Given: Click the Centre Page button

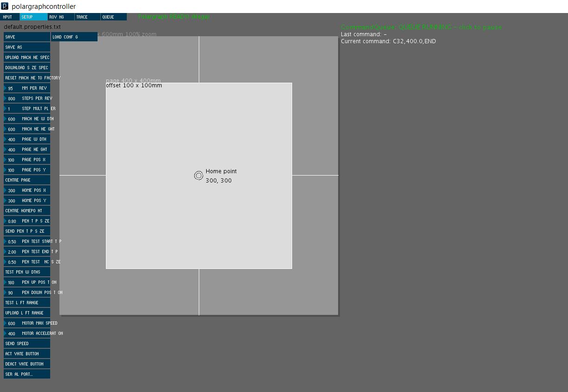Looking at the screenshot, I should [x=26, y=180].
